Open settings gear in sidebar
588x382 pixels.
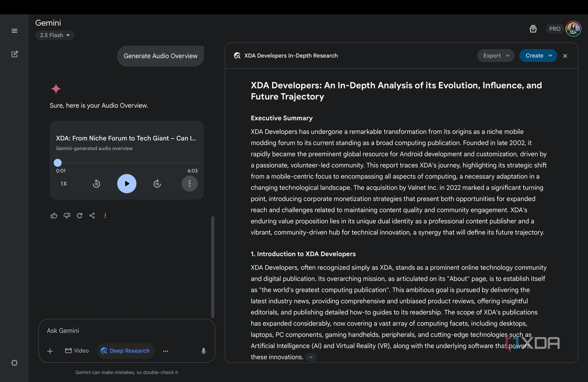pyautogui.click(x=14, y=363)
